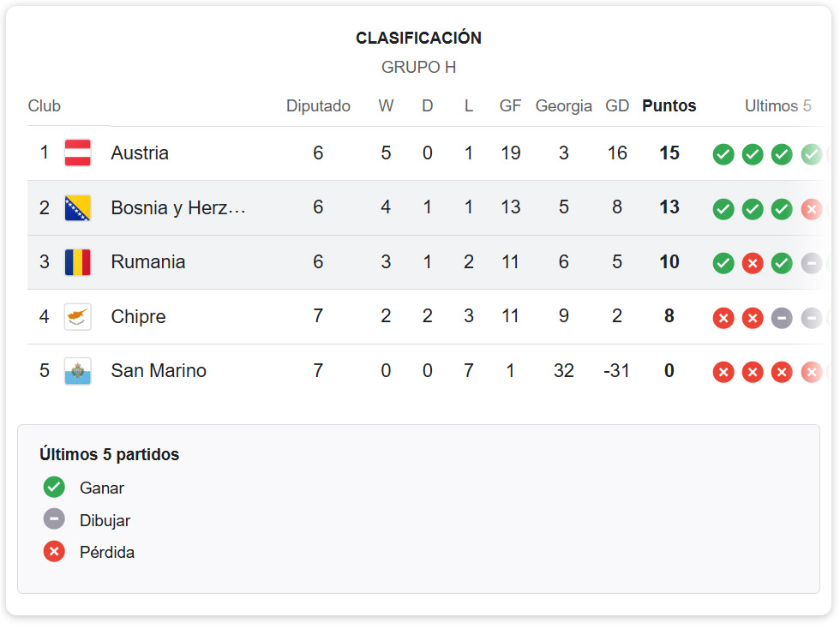Open the Austria team link
840x629 pixels.
coord(140,153)
